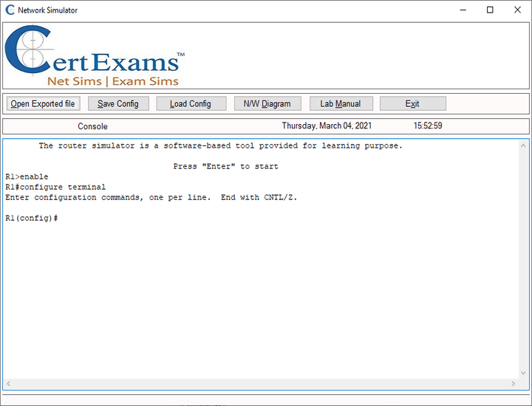The height and width of the screenshot is (406, 532).
Task: Click the console up scroll arrow
Action: coord(523,145)
